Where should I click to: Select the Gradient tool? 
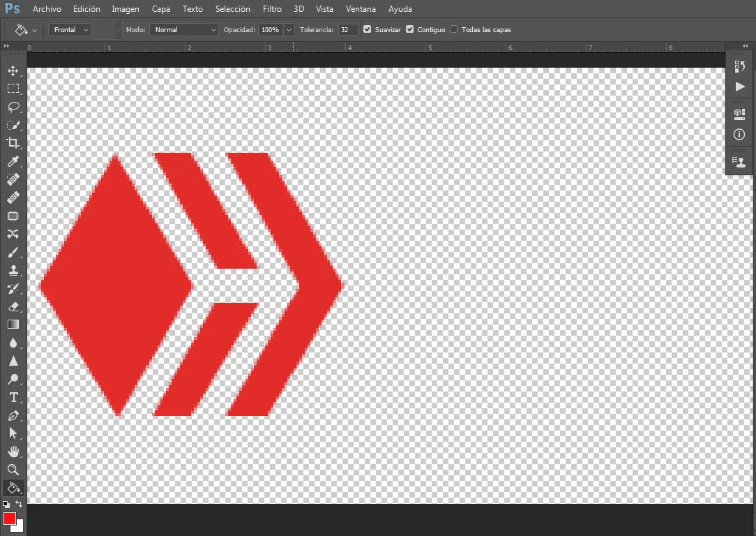tap(13, 325)
